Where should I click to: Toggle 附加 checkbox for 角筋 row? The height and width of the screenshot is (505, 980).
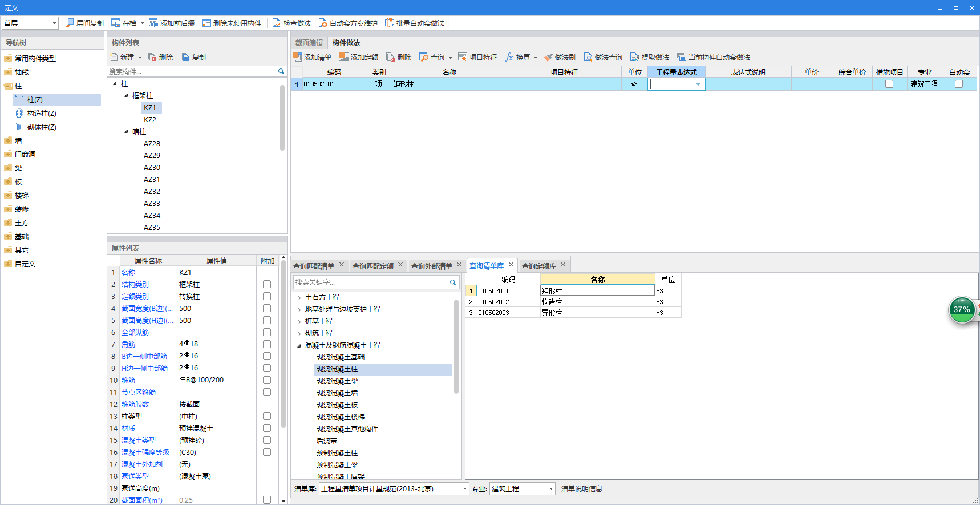267,344
